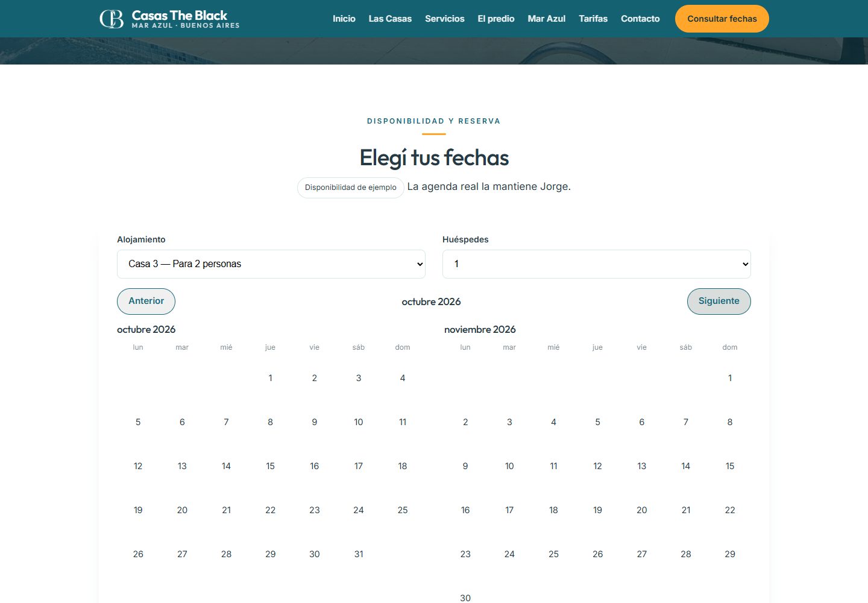This screenshot has width=868, height=603.
Task: Choose November 15 on the calendar
Action: click(730, 466)
